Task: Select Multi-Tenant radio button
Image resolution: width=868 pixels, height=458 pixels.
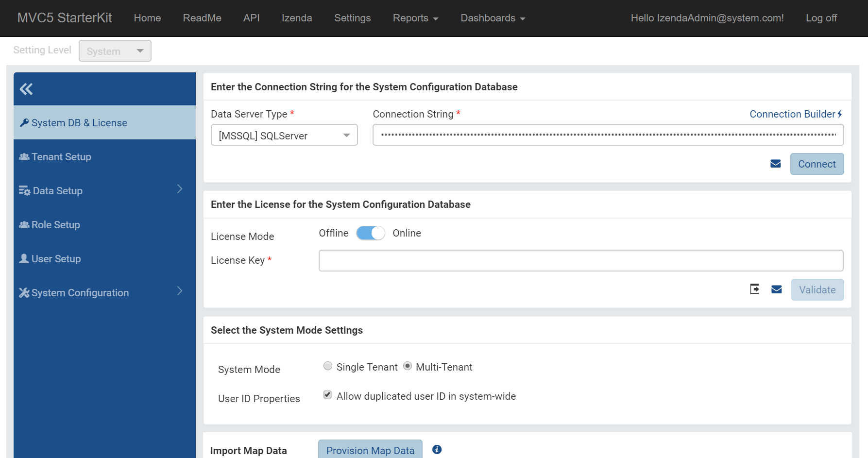Action: [408, 366]
